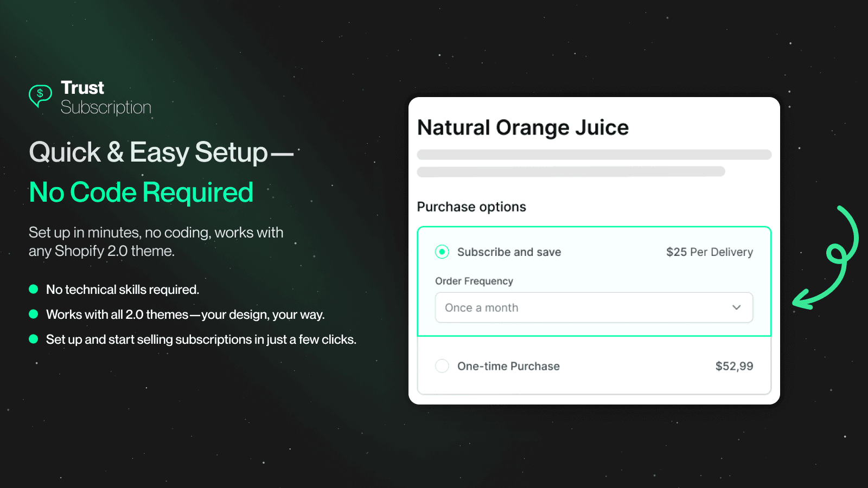
Task: Click the 'No Code Required' green headline
Action: tap(141, 192)
